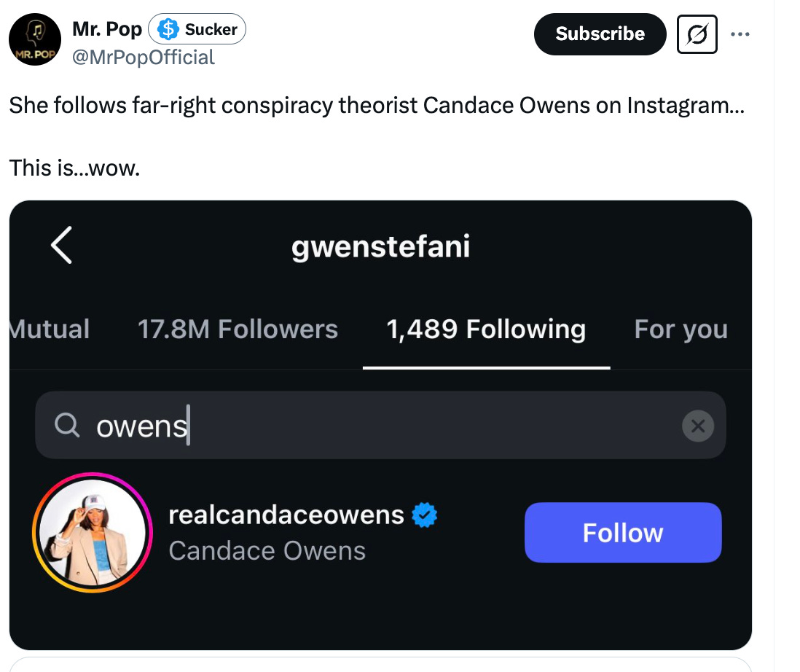Click the dollar 'Sucker' badge icon
Image resolution: width=800 pixels, height=672 pixels.
point(168,29)
